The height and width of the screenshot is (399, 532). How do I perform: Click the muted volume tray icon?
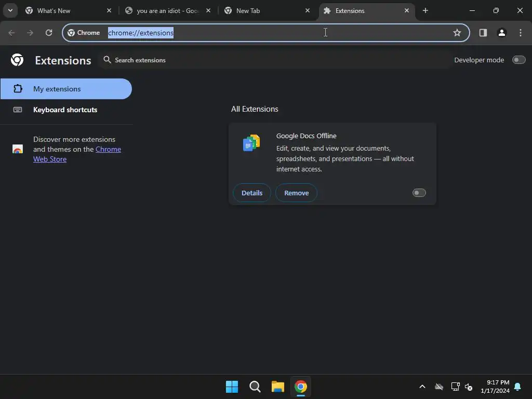click(469, 387)
